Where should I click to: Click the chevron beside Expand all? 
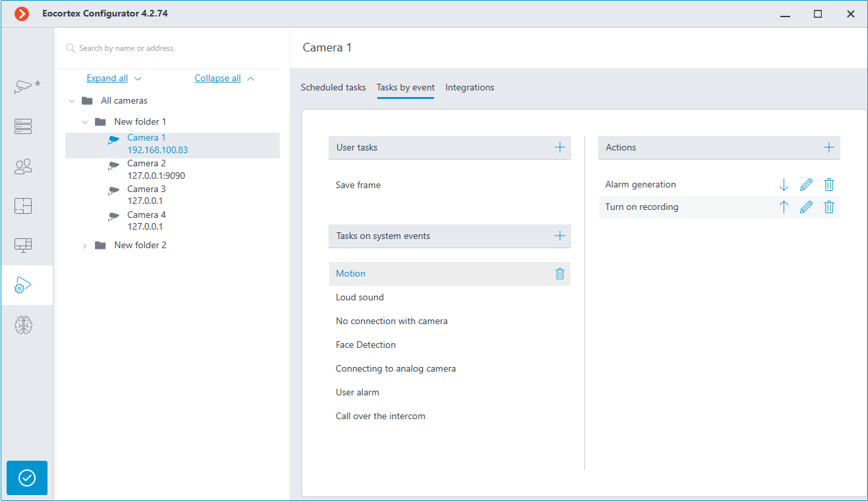click(x=138, y=79)
